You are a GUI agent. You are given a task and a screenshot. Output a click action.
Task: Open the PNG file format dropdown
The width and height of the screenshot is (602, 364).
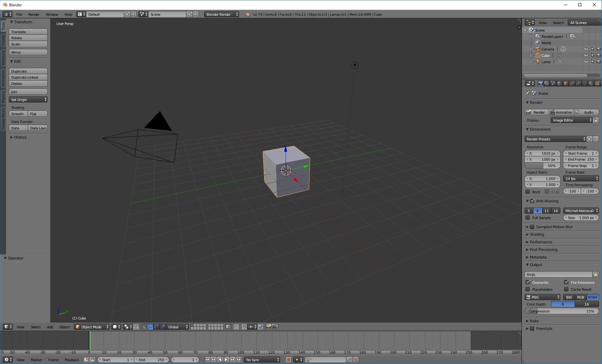pyautogui.click(x=542, y=297)
